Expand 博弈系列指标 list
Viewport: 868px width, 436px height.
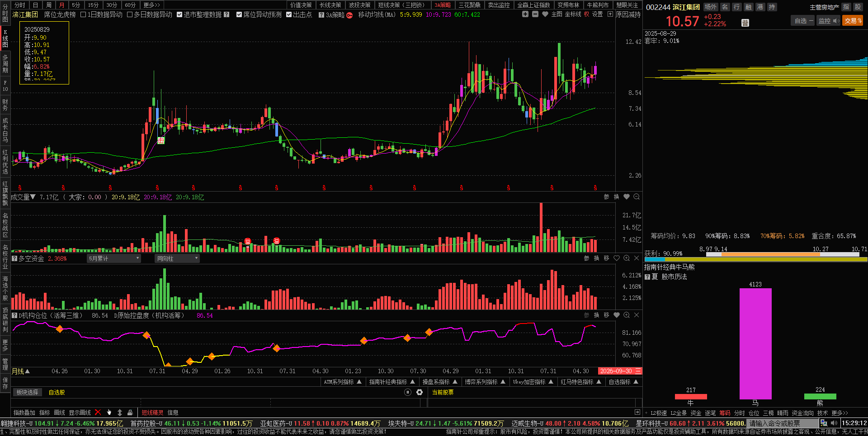[485, 382]
